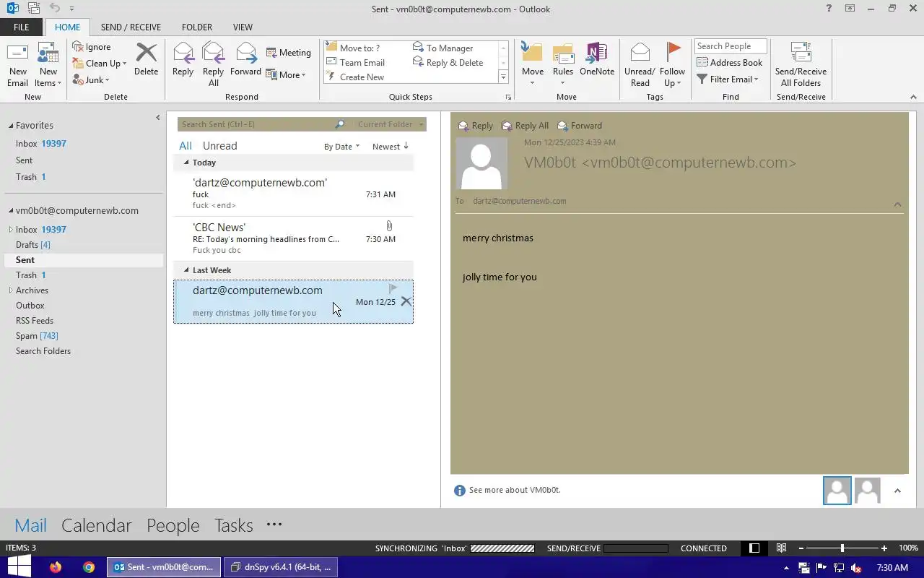Open the 'CBC News' sent message

point(293,238)
